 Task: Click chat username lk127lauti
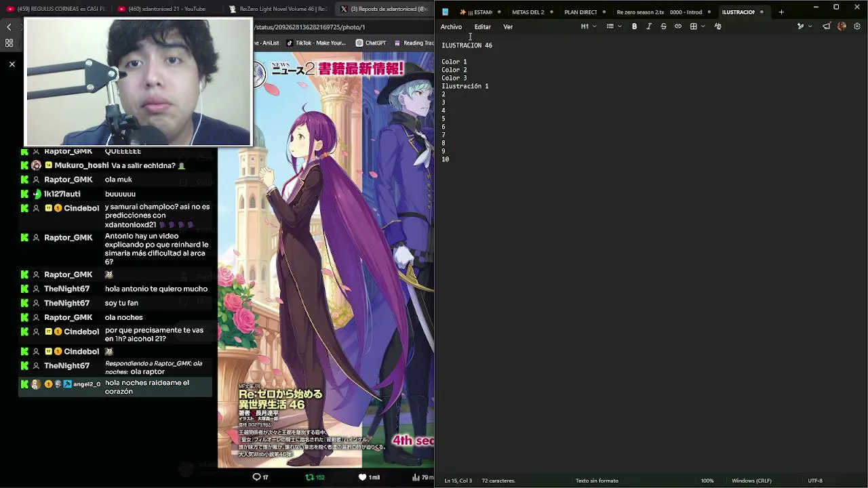point(62,194)
